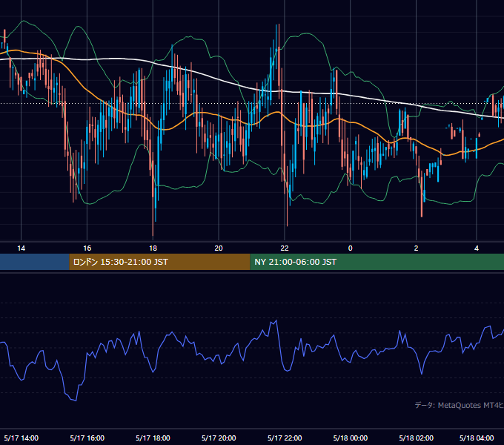Click the 5/18 00:00 time label
Viewport: 504px width, 445px height.
(x=351, y=438)
